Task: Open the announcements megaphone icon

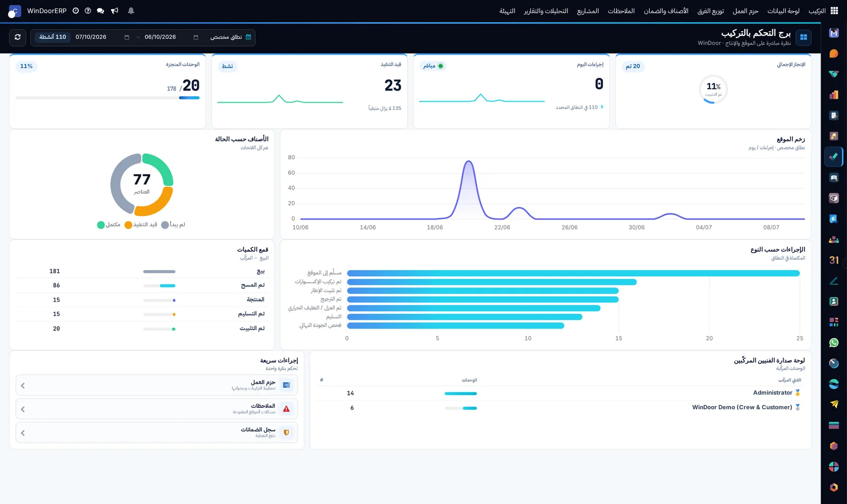Action: 115,11
